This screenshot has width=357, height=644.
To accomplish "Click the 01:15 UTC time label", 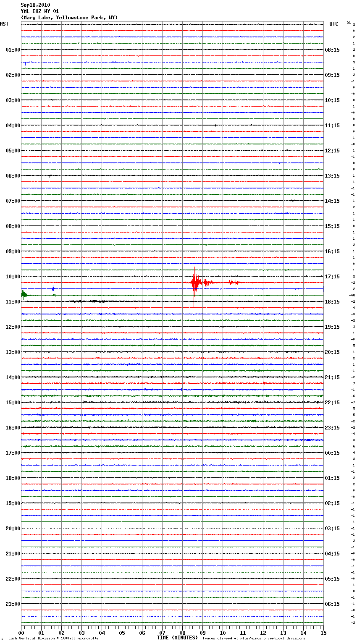I will pos(332,478).
